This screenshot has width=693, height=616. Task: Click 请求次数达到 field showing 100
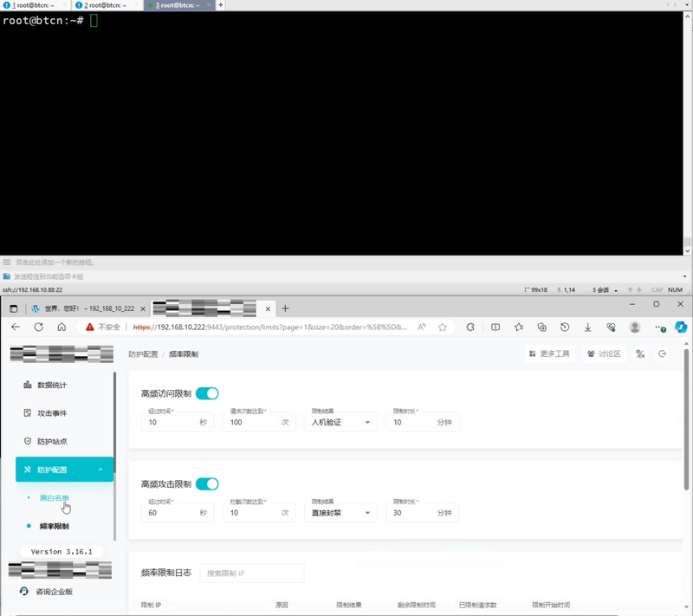(x=259, y=422)
